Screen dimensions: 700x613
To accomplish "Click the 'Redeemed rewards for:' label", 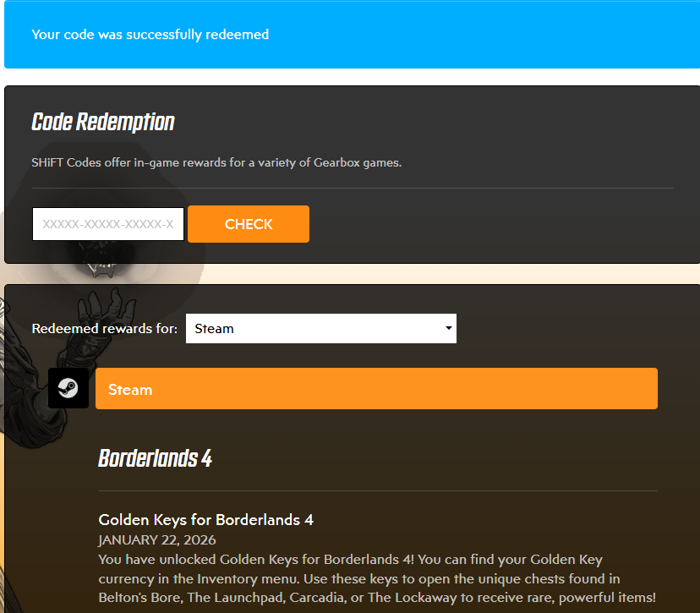I will [x=105, y=329].
